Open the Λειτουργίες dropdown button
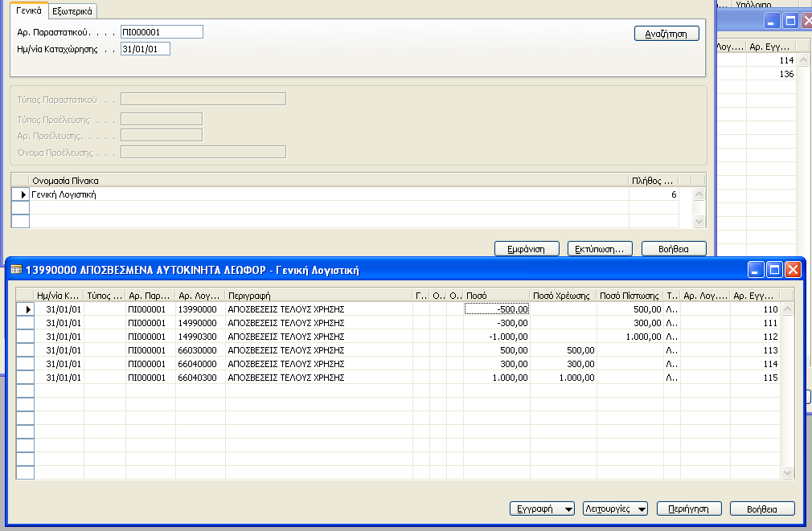 coord(615,509)
